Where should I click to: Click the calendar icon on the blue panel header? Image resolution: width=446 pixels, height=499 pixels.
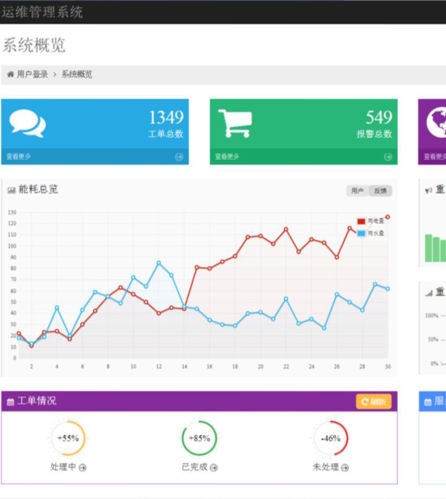(428, 402)
